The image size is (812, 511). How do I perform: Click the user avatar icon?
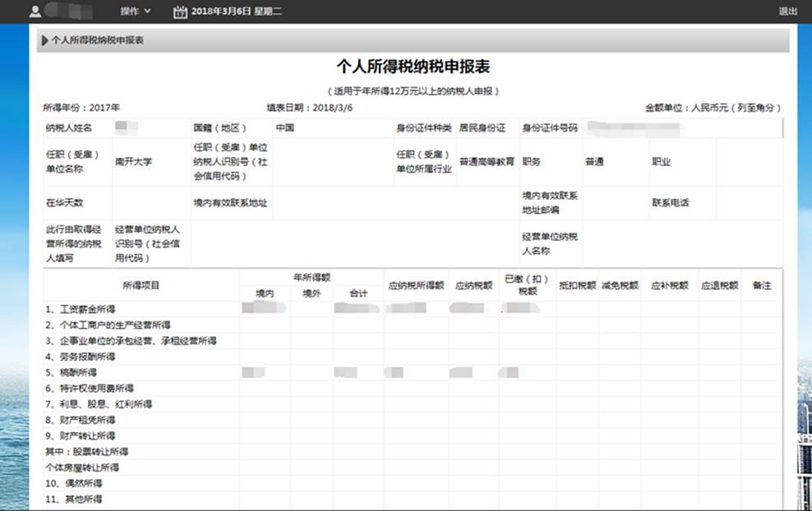(35, 12)
